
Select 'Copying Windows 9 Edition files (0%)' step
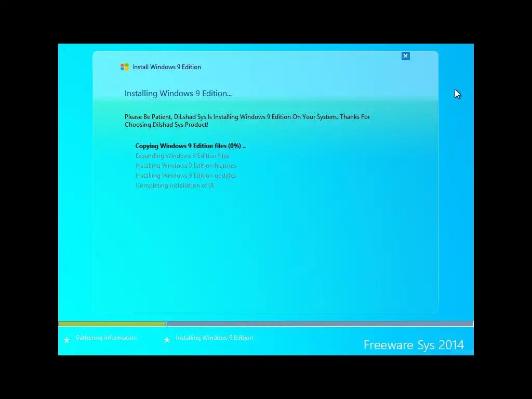coord(190,146)
